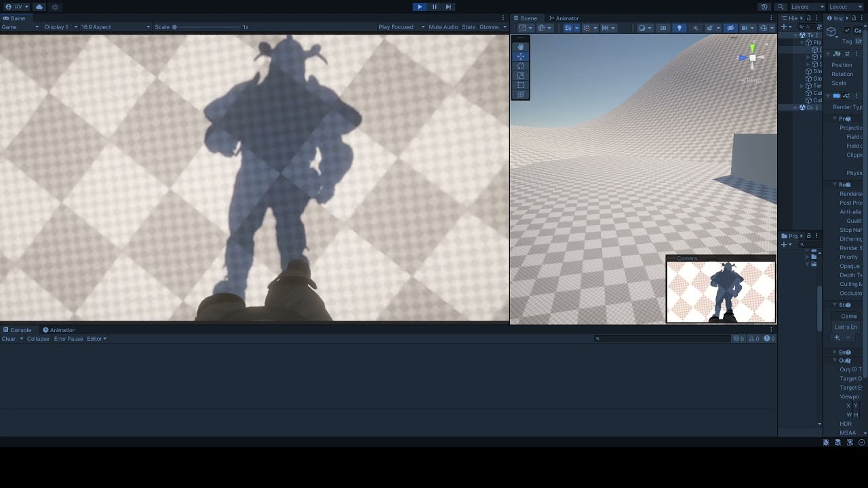Click Hierarchy add plus button
The height and width of the screenshot is (488, 868).
(x=784, y=27)
